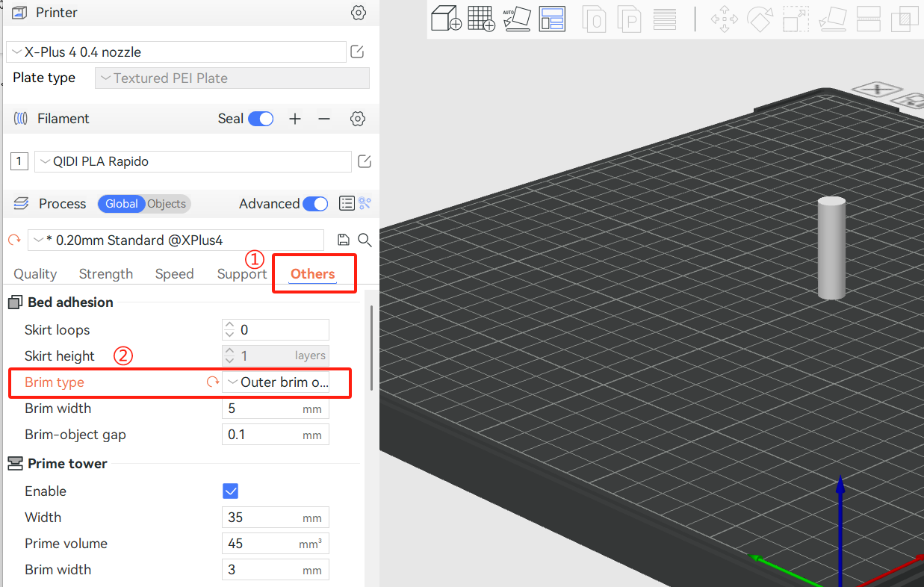Open the 0.20mm Standard @XPlus4 preset dropdown
Viewport: 924px width, 587px height.
(x=176, y=240)
